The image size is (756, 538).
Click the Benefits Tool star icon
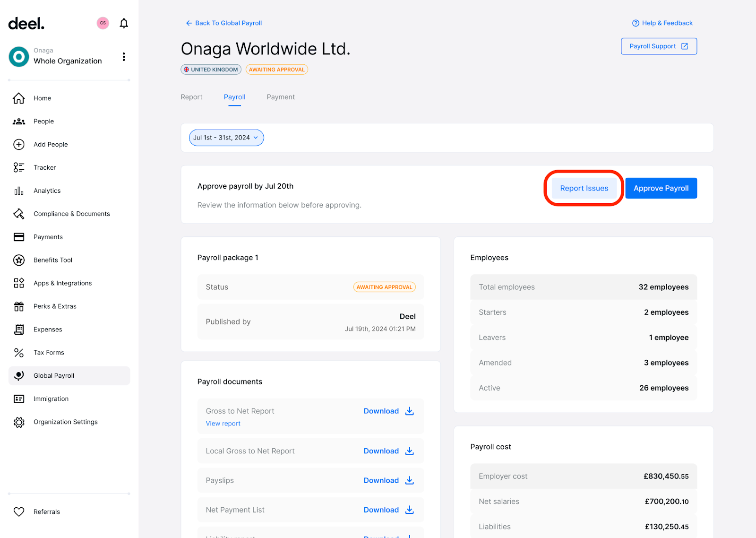click(x=19, y=260)
